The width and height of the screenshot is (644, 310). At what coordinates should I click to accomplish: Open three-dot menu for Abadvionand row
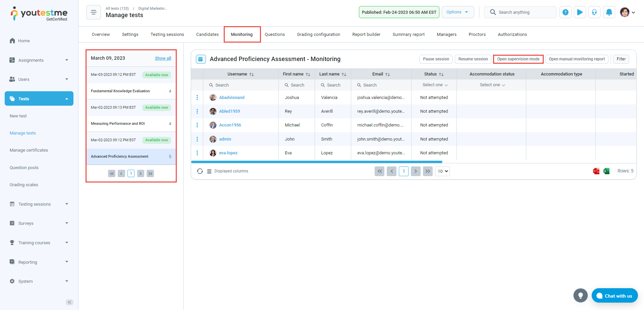point(197,98)
